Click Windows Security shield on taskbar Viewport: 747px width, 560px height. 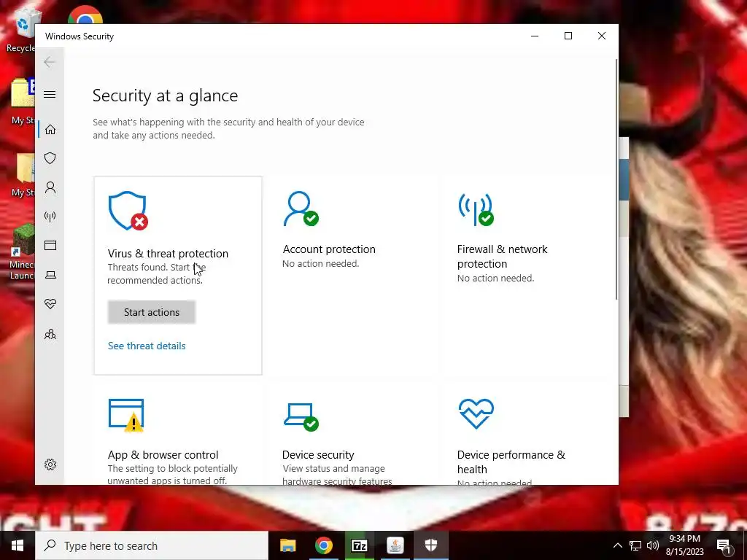[431, 545]
